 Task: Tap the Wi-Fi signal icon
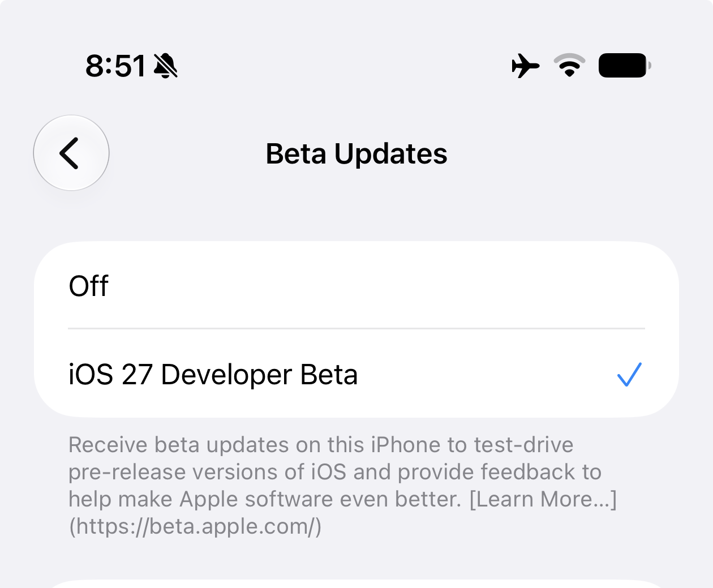(569, 66)
